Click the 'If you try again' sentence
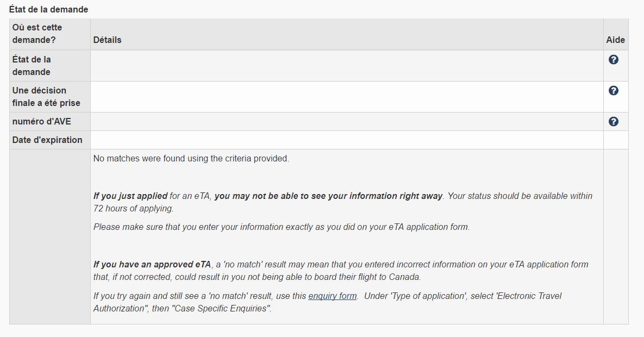 327,302
